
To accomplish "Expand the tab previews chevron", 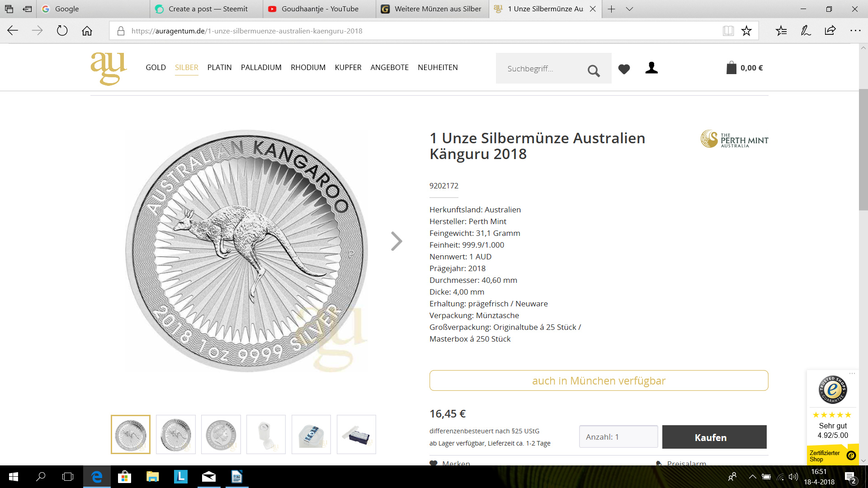I will 629,9.
